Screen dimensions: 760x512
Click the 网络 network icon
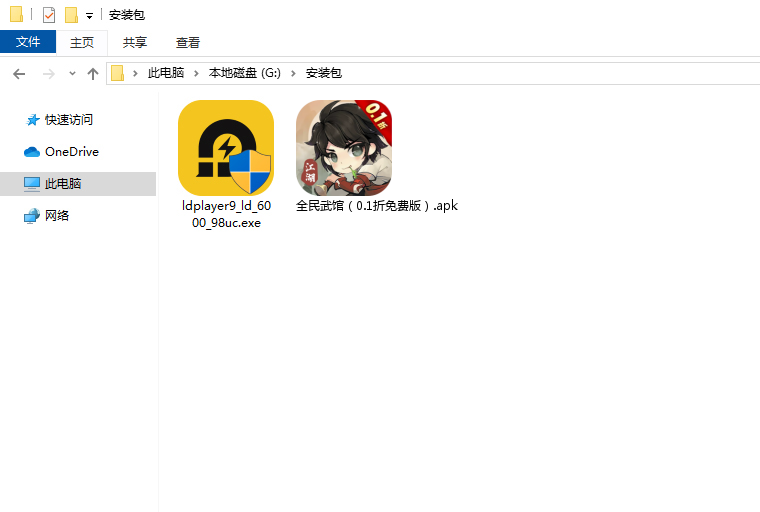point(32,216)
